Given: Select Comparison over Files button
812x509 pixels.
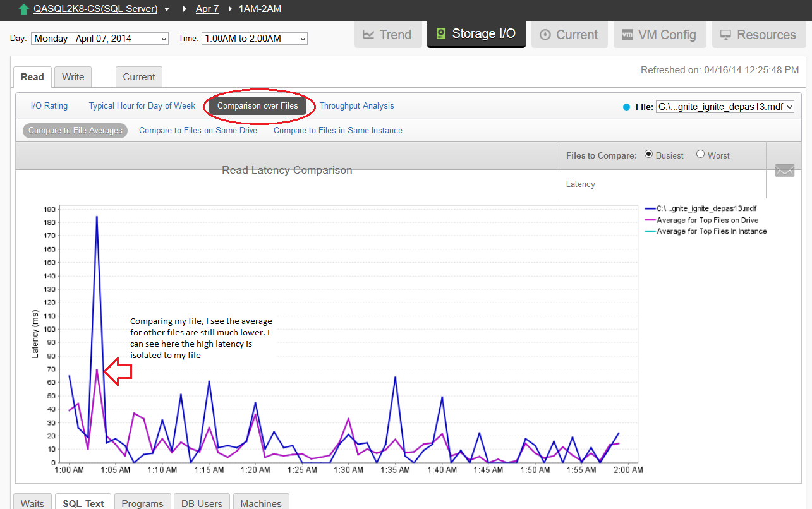Looking at the screenshot, I should (x=258, y=106).
